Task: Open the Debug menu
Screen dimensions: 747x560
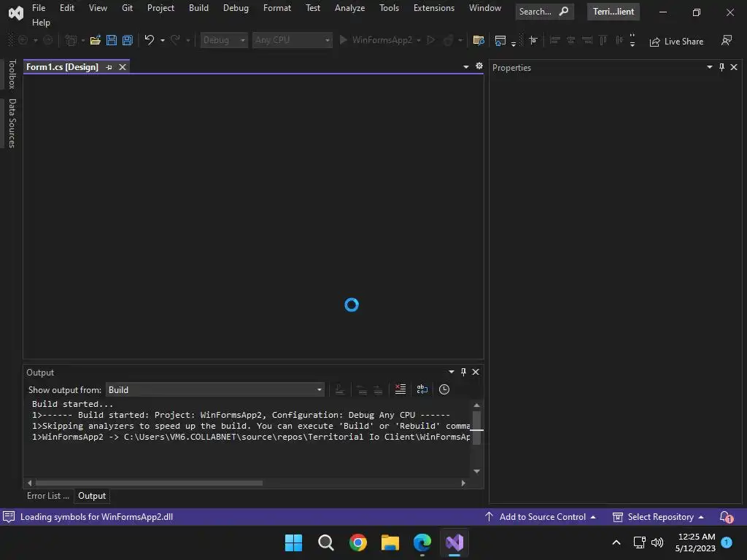Action: pyautogui.click(x=236, y=8)
